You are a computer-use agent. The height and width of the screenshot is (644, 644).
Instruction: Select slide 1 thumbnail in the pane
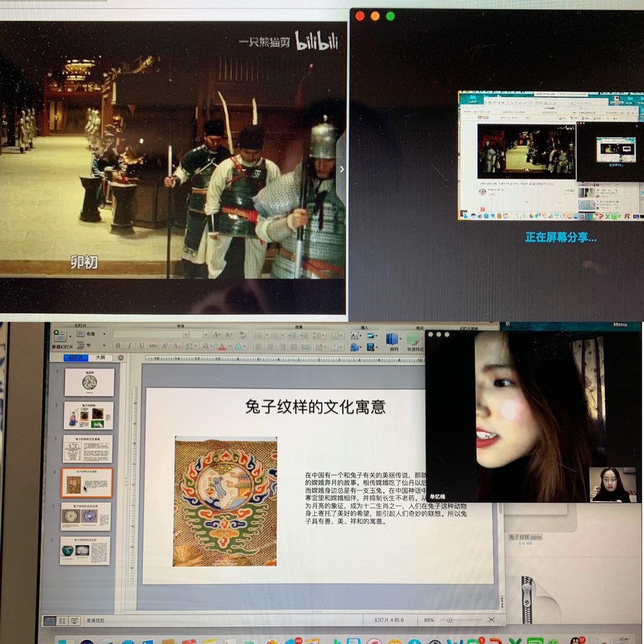[89, 382]
